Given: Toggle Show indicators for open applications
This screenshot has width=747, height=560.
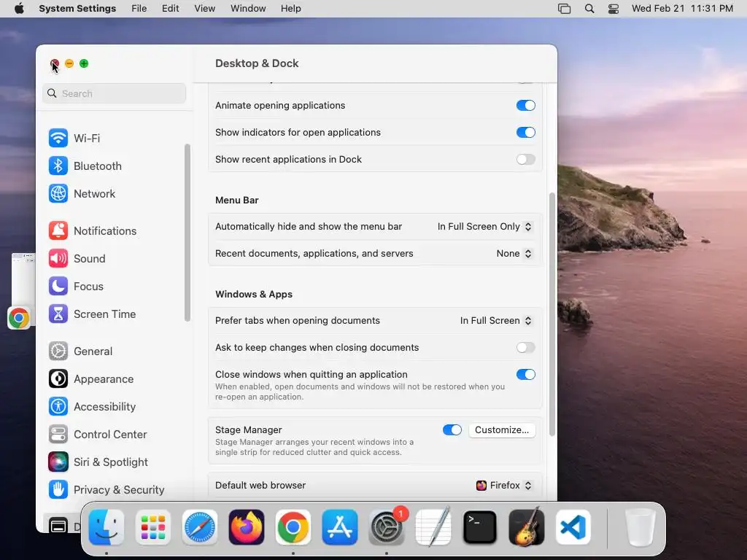Looking at the screenshot, I should coord(525,133).
